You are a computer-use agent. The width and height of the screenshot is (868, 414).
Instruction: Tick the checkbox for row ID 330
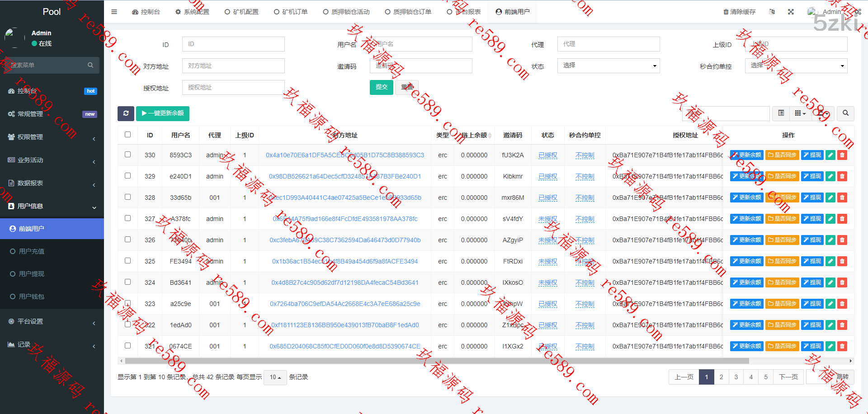(x=127, y=155)
